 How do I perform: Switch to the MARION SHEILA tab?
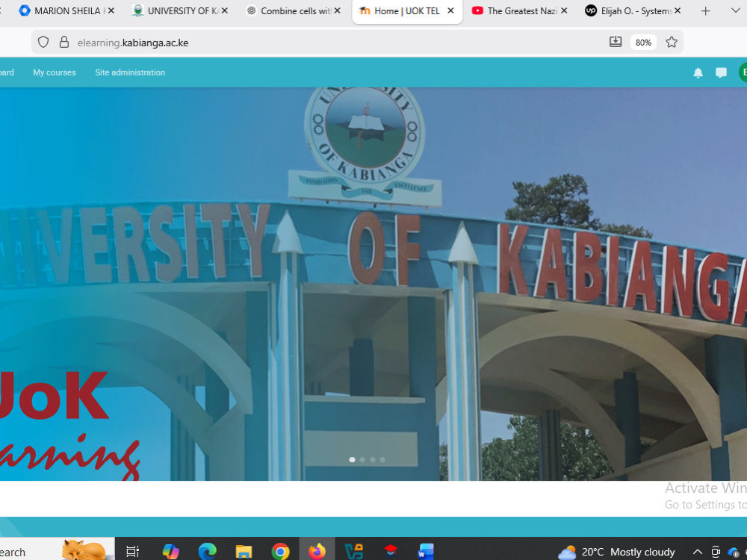[x=61, y=10]
